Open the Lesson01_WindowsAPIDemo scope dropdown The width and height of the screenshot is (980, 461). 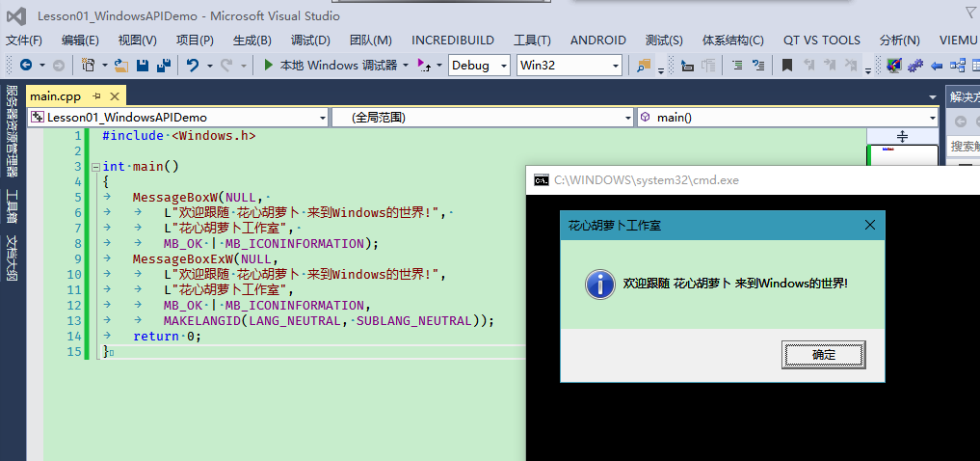[x=177, y=117]
